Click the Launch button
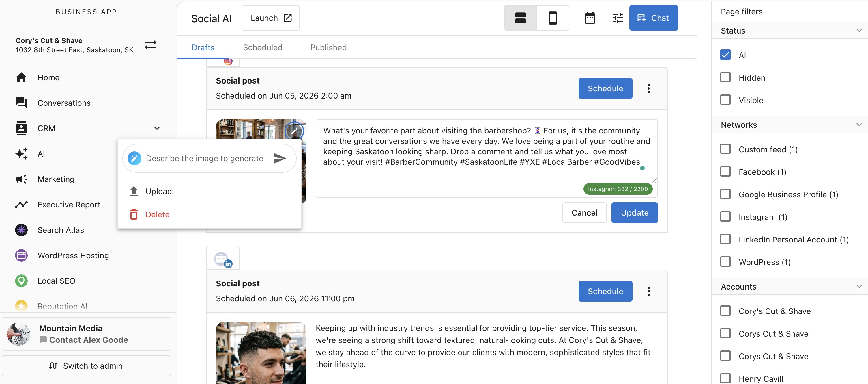 [271, 18]
